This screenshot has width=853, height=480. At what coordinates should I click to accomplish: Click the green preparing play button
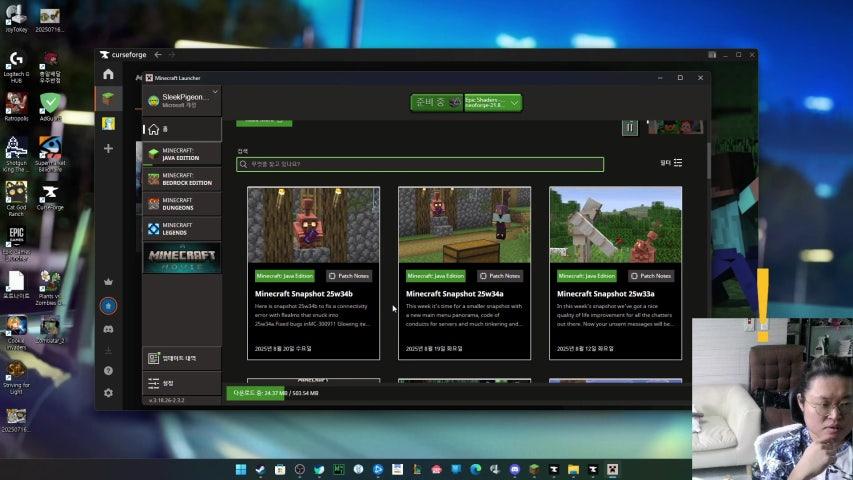(x=437, y=102)
